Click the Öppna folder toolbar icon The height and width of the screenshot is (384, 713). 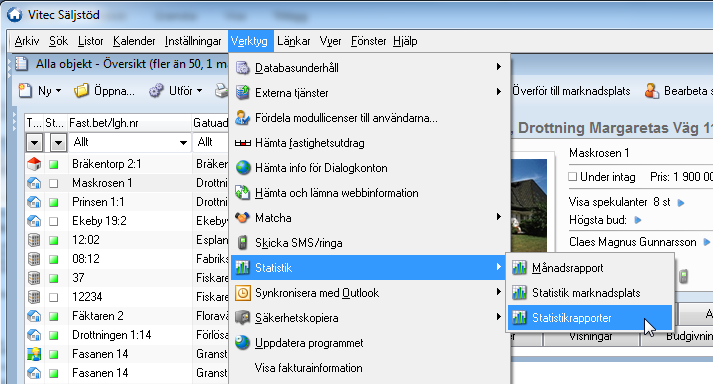click(x=81, y=91)
